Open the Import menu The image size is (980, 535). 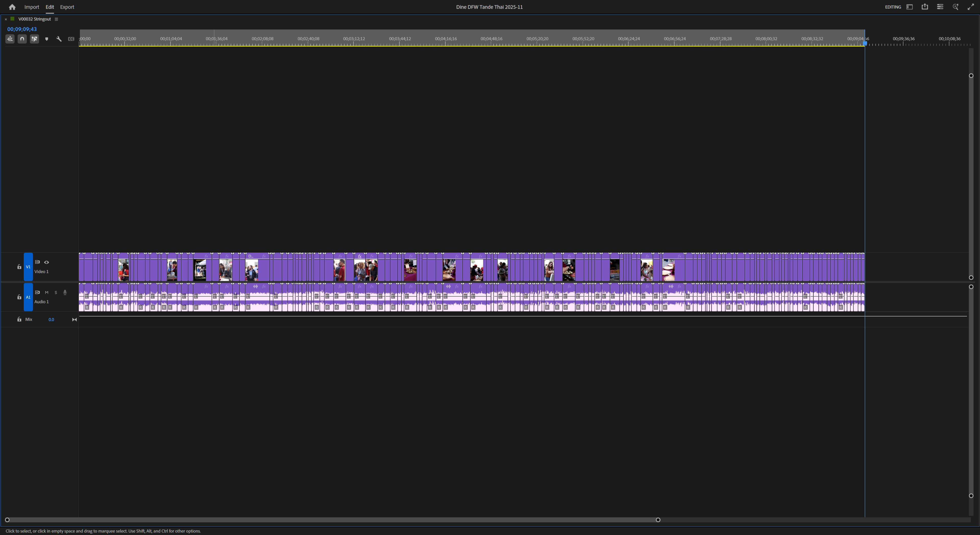pos(32,6)
